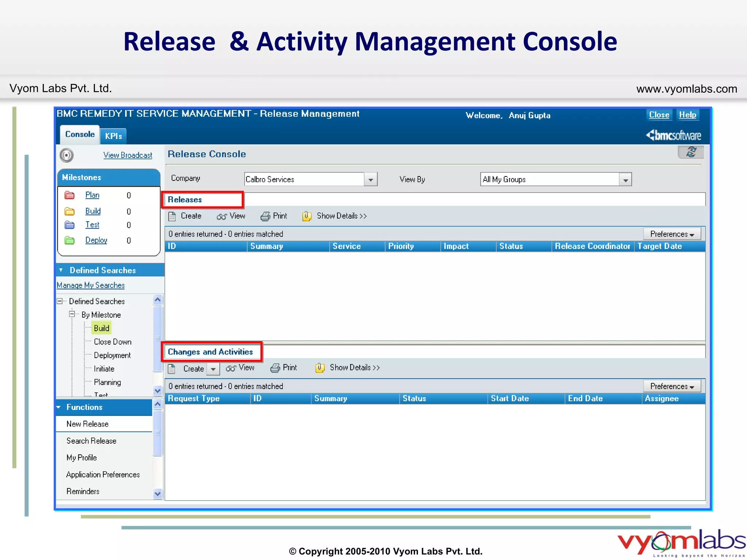Switch to the KPIs tab
This screenshot has width=747, height=560.
(113, 136)
